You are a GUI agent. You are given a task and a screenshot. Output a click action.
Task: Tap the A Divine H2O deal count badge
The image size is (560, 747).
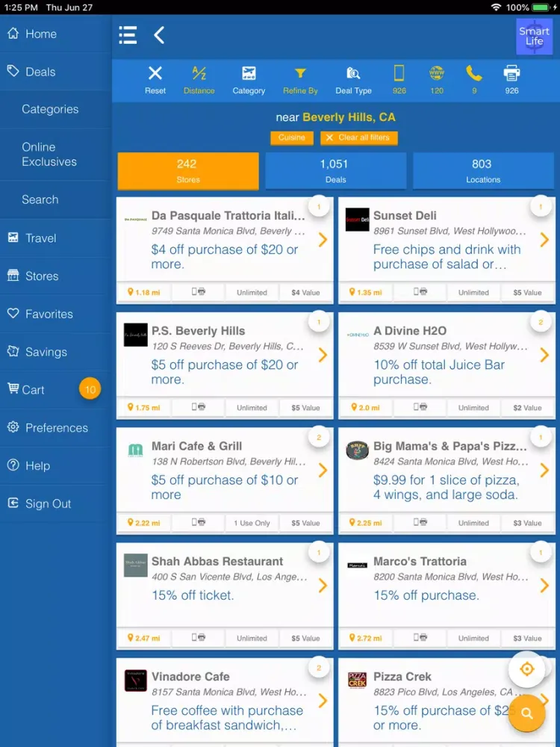click(541, 323)
